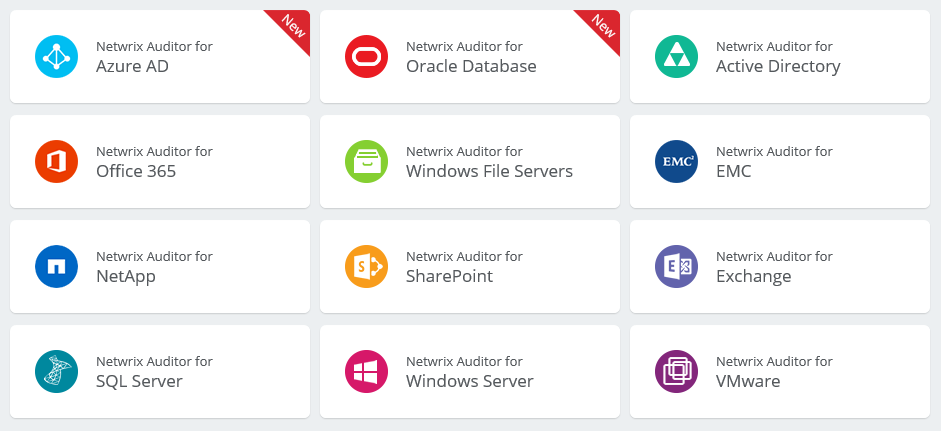Click the red Oracle Database icon
The width and height of the screenshot is (941, 431).
point(365,56)
